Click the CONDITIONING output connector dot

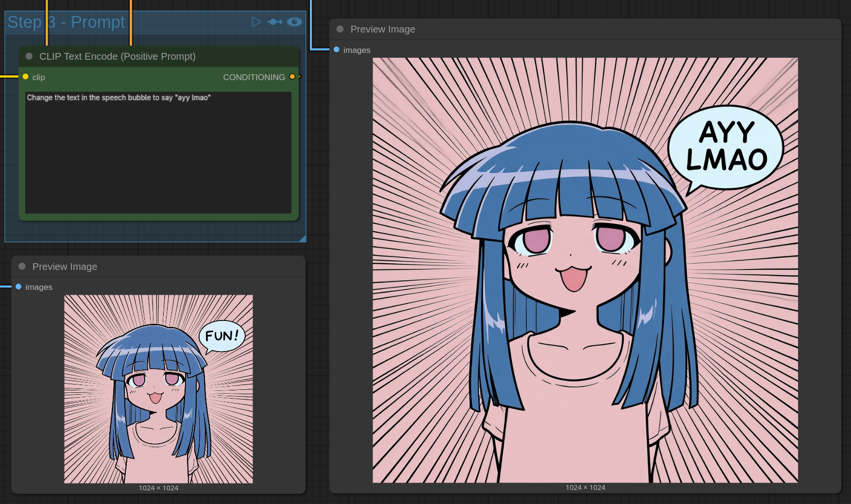(x=292, y=77)
